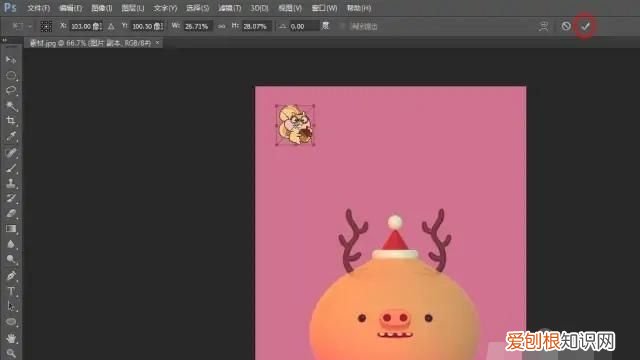The width and height of the screenshot is (640, 360).
Task: Click the W width field 26.71%
Action: (198, 27)
